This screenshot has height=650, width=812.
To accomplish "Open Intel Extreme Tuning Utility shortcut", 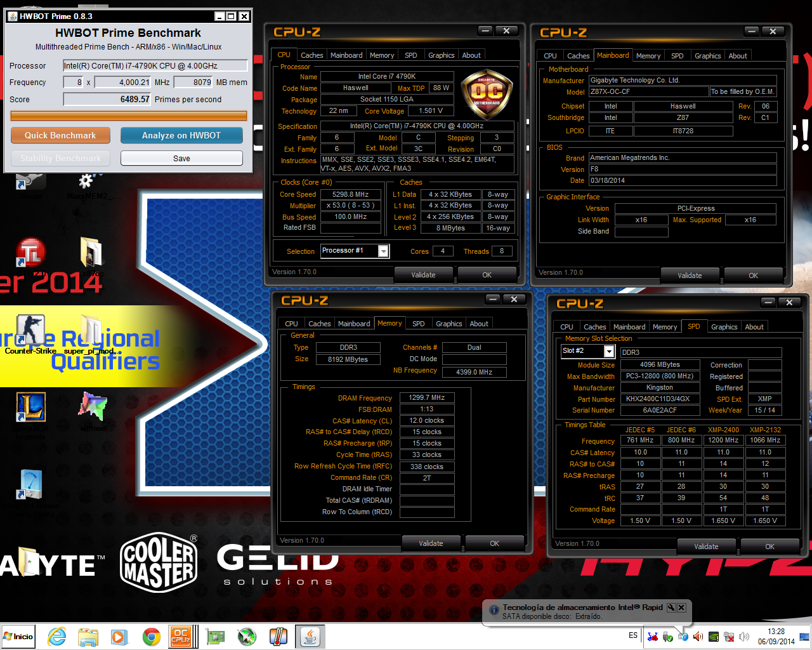I will point(30,485).
